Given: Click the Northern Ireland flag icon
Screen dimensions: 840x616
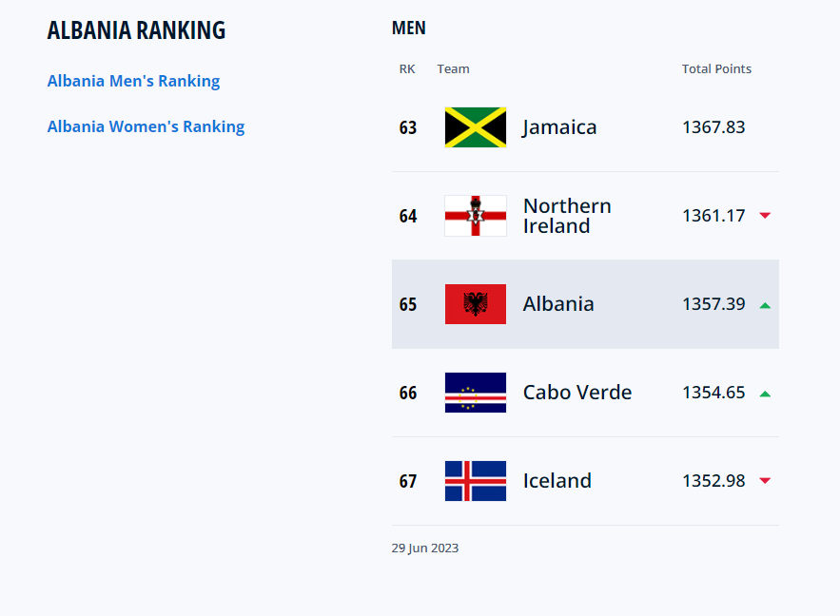Looking at the screenshot, I should pyautogui.click(x=475, y=216).
